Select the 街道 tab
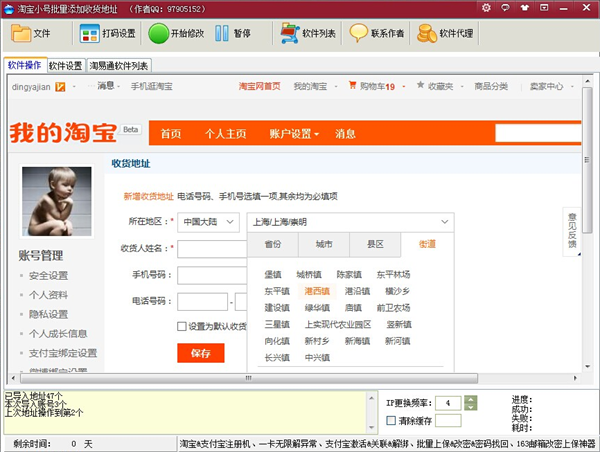This screenshot has width=600, height=452. 427,244
